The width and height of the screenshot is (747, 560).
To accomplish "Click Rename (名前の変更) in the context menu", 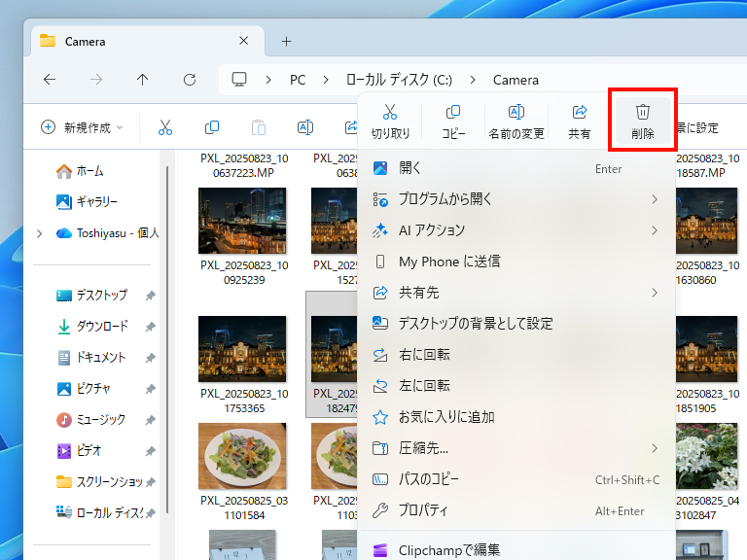I will (516, 121).
